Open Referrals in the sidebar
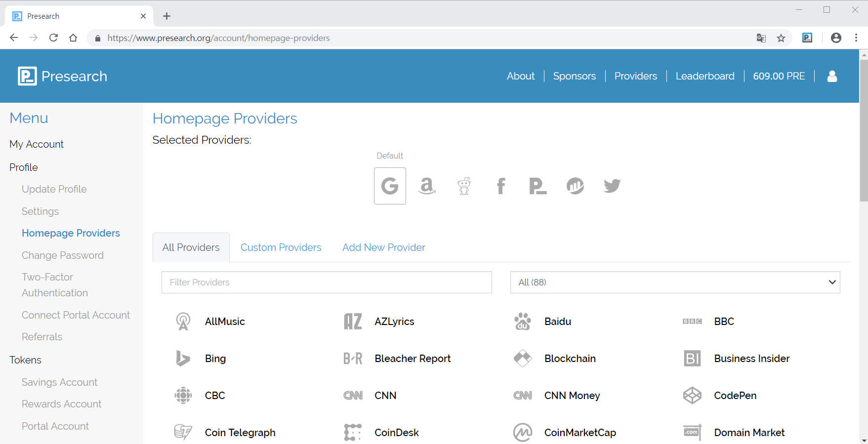Screen dimensions: 868x444 (x=42, y=337)
